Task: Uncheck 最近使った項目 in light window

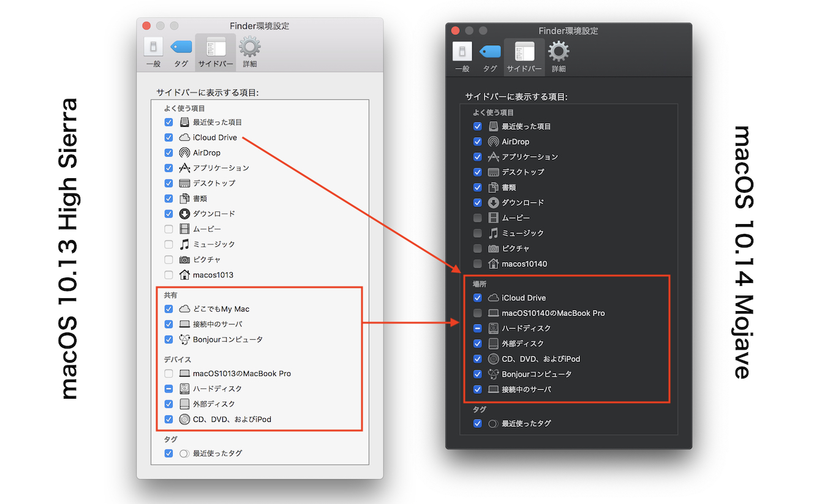Action: click(168, 122)
